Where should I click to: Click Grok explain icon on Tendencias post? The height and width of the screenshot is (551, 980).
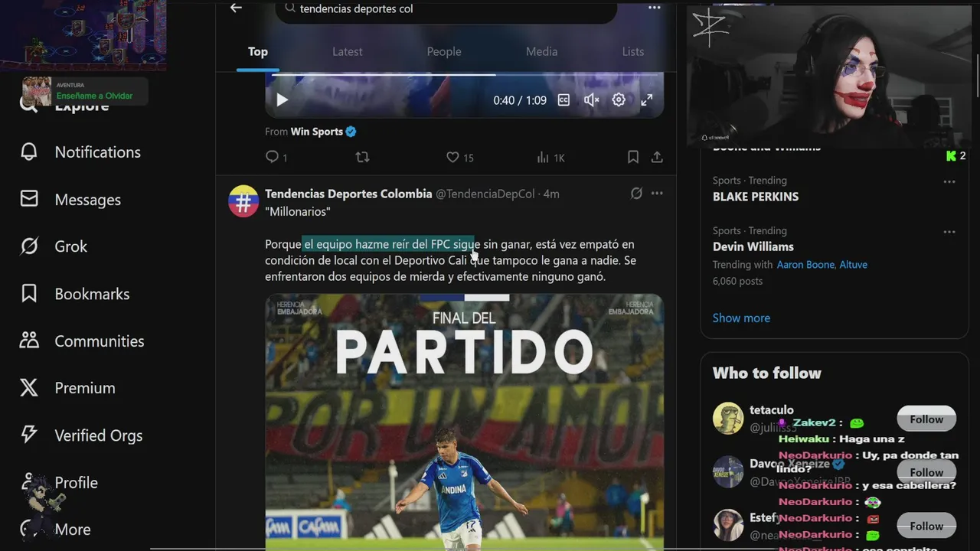click(x=636, y=194)
